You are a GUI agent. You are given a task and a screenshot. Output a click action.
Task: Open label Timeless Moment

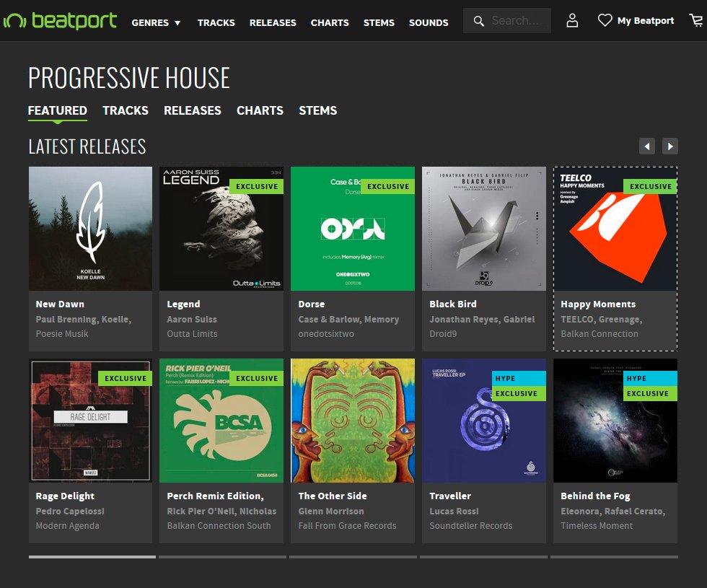pyautogui.click(x=597, y=526)
